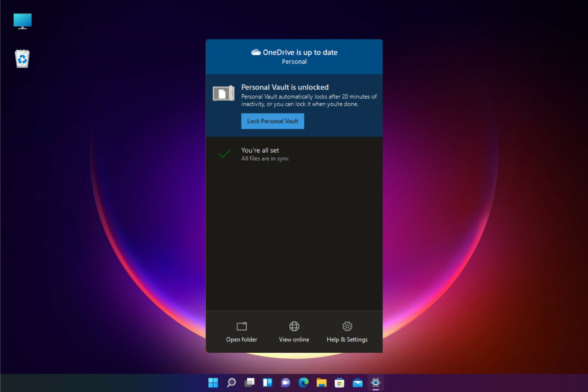Open the Mail app from taskbar

(x=357, y=383)
